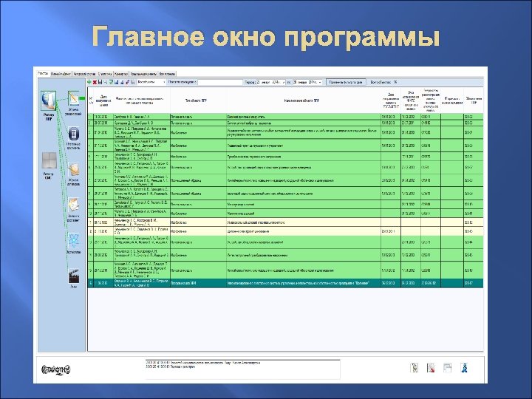The height and width of the screenshot is (399, 532).
Task: Select the first green row in the table
Action: [x=285, y=117]
